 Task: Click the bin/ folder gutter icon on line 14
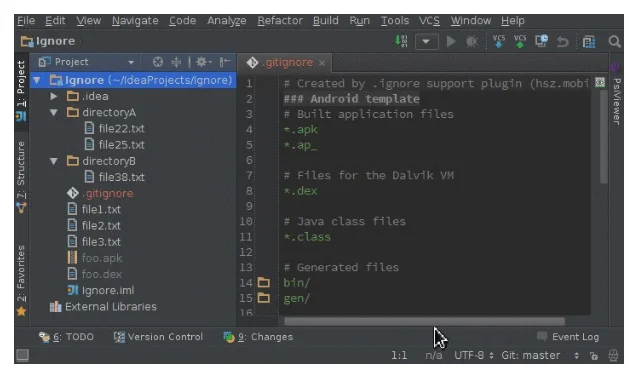coord(264,283)
